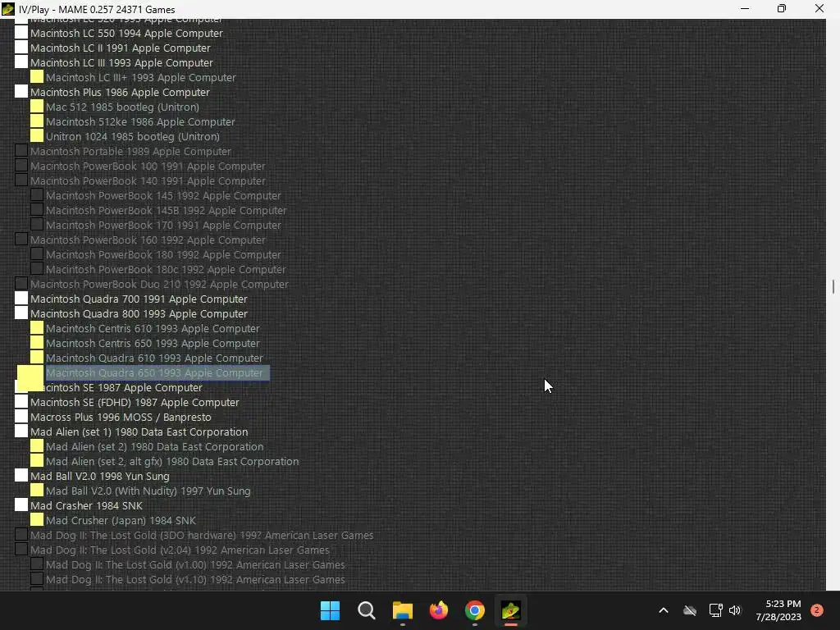Click the white icon beside Mad Crasher

click(21, 505)
